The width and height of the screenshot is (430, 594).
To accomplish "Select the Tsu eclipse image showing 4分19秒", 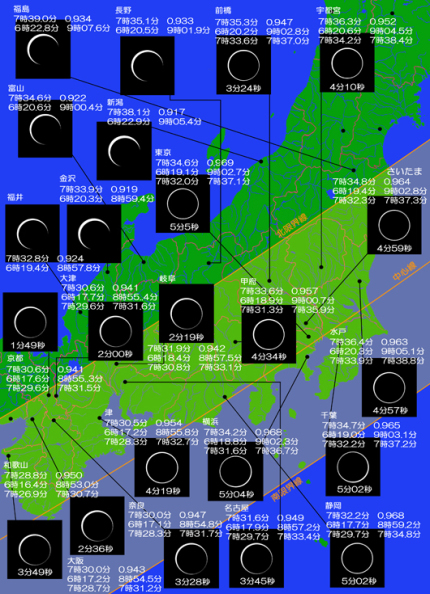I will pos(162,467).
